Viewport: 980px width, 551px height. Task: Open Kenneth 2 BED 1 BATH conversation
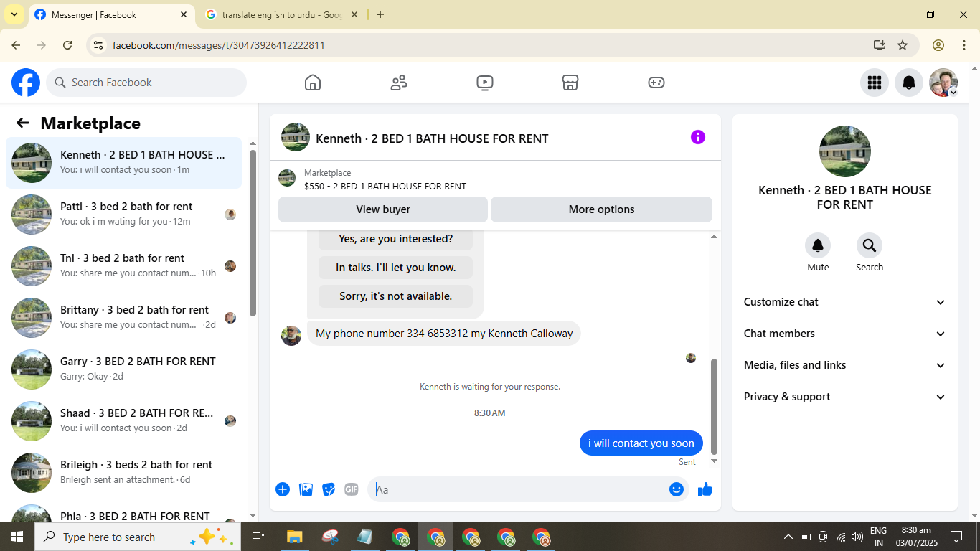click(124, 163)
